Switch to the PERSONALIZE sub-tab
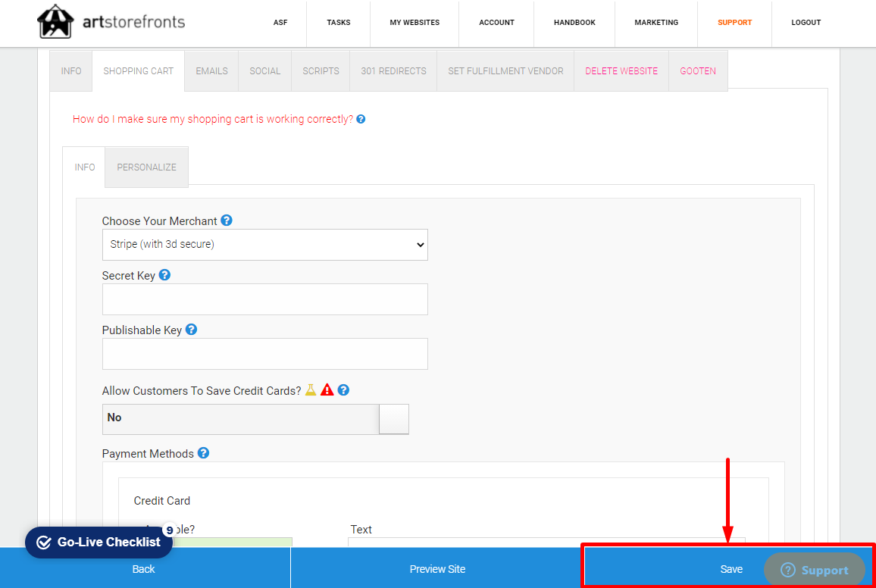 (x=146, y=167)
